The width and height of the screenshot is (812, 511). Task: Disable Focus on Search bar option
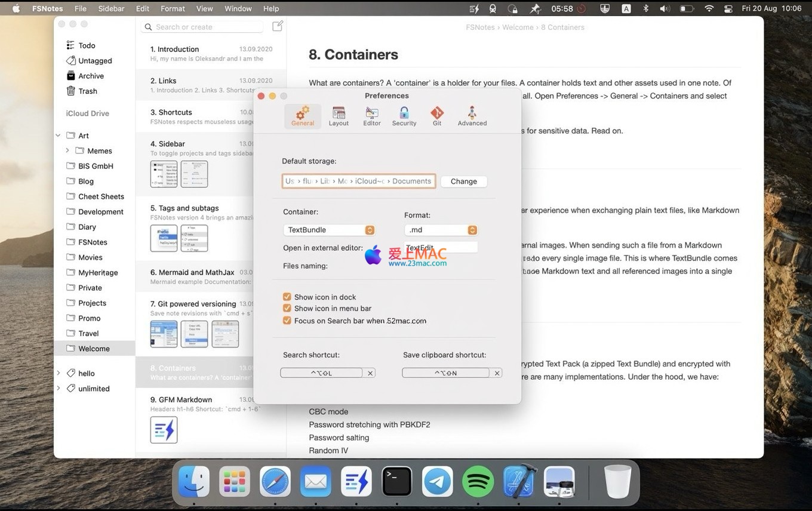point(287,321)
